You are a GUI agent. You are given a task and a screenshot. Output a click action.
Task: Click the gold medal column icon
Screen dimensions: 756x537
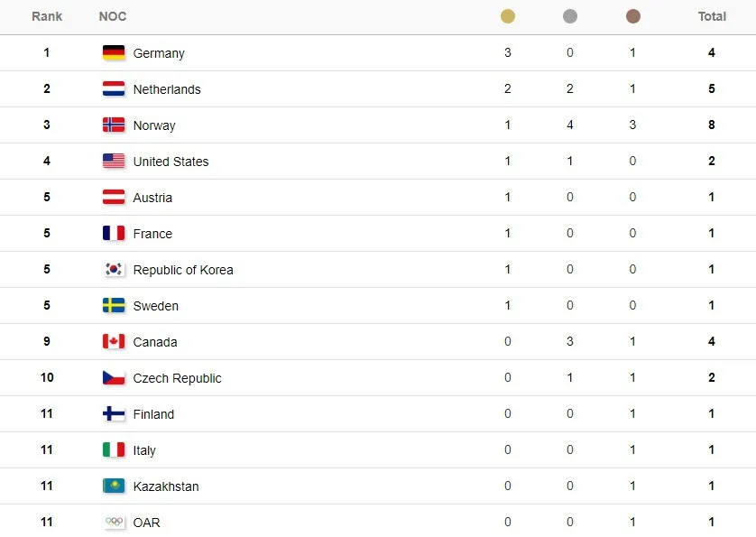(507, 16)
